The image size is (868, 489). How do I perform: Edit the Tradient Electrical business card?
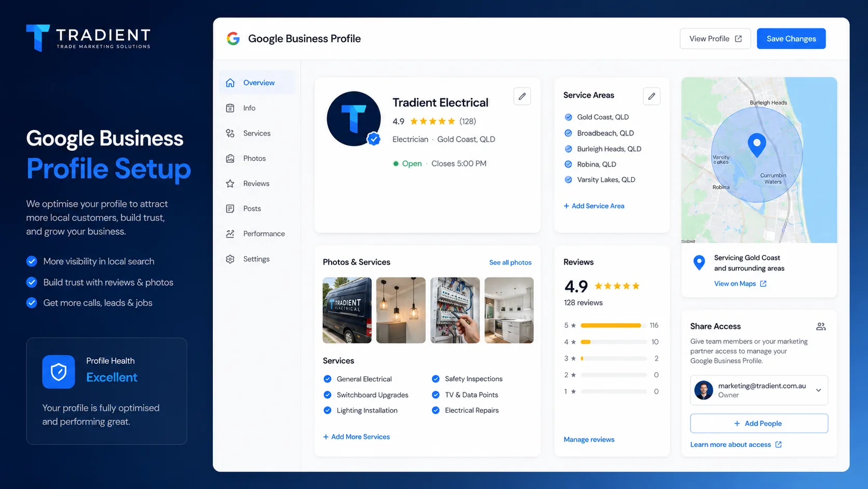coord(522,96)
